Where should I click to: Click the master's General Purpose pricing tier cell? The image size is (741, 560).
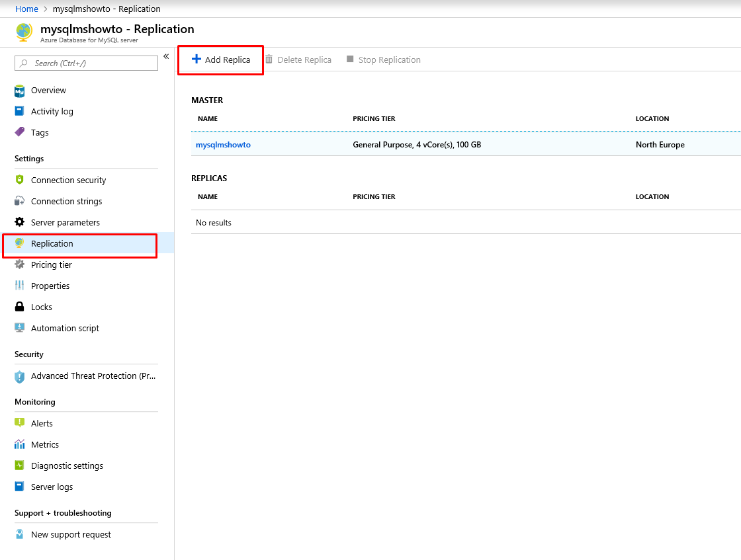(417, 145)
